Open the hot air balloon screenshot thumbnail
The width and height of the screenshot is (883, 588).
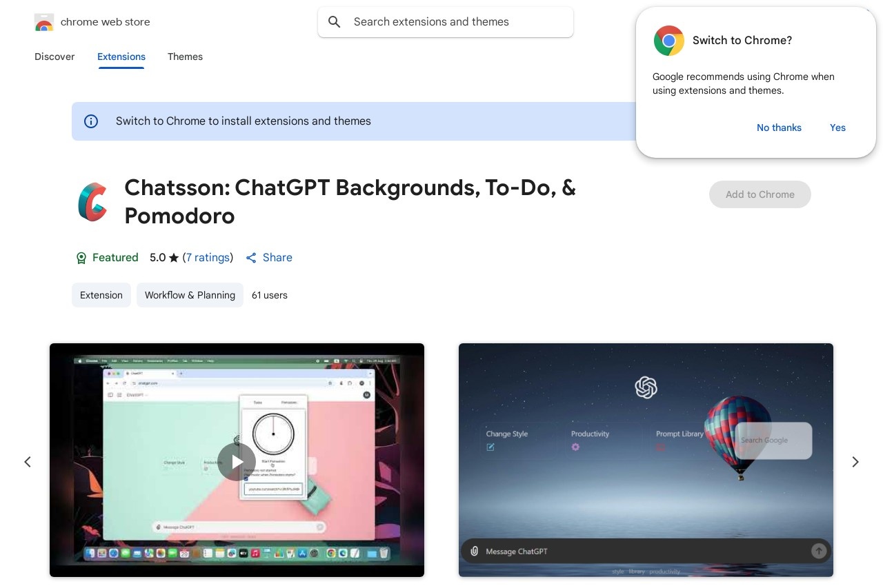646,460
